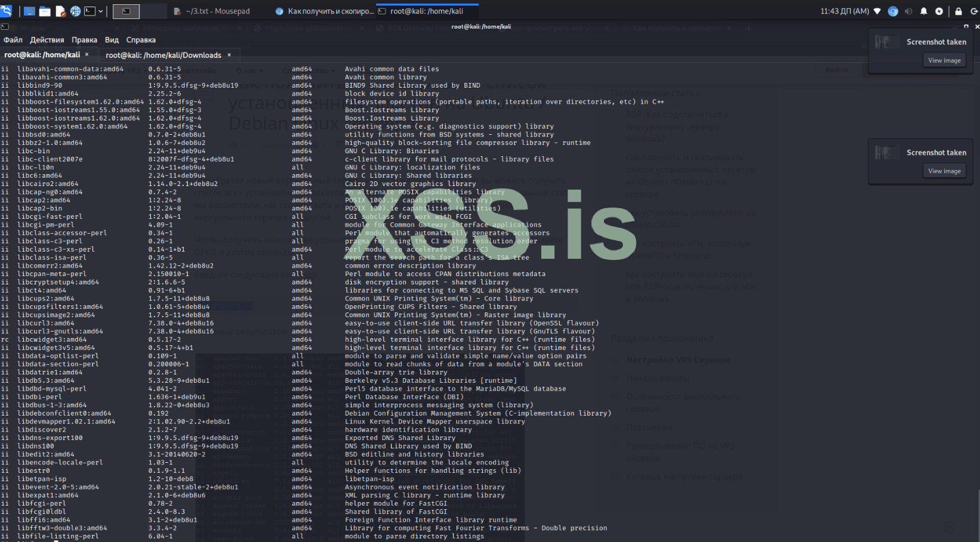
Task: Expand the terminal launcher dropdown arrow
Action: (101, 11)
